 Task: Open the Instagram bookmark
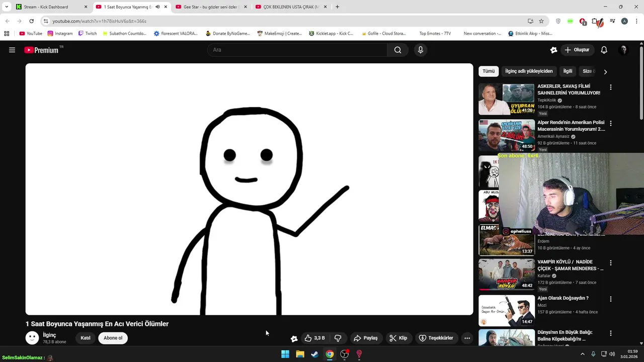pos(60,34)
